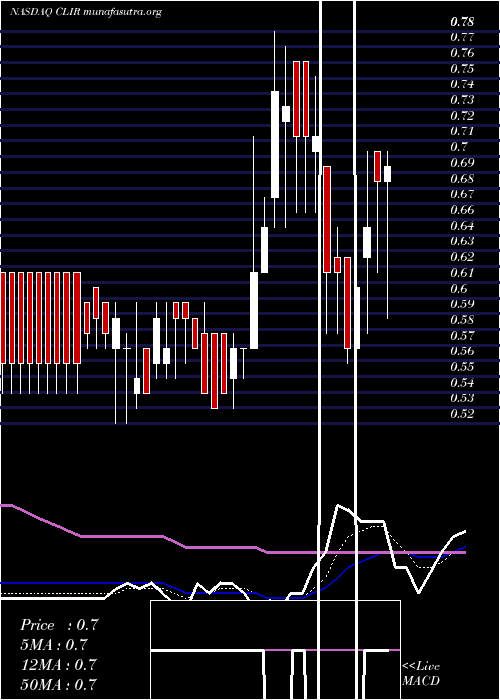Screen dimensions: 500x700
Task: Click the '<<Live MACD' label
Action: (421, 674)
